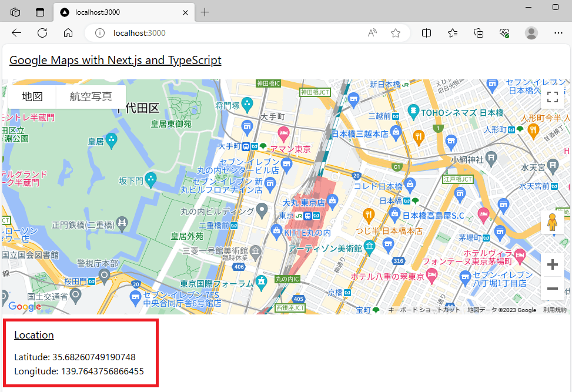Image resolution: width=572 pixels, height=392 pixels.
Task: Go back to the previous page
Action: point(16,33)
